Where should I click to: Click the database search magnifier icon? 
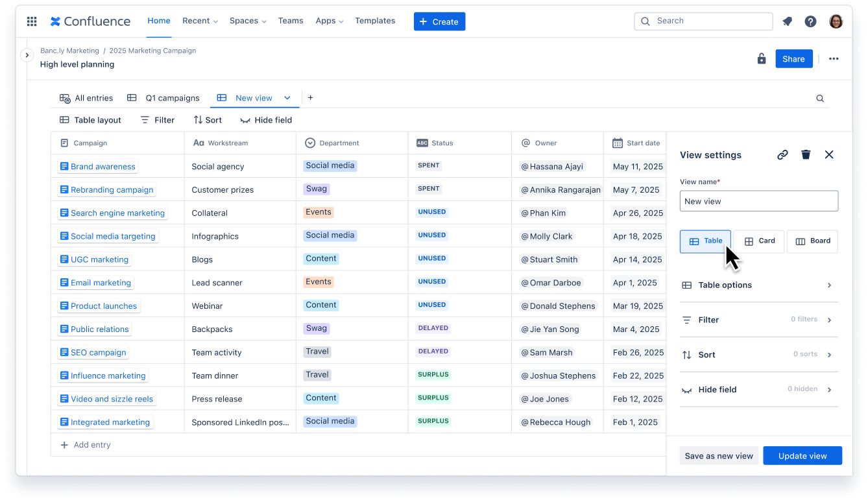(820, 99)
